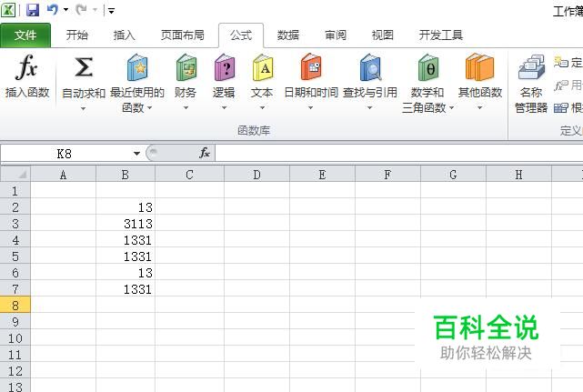Open the Name Box dropdown arrow
This screenshot has width=583, height=392.
pos(136,154)
